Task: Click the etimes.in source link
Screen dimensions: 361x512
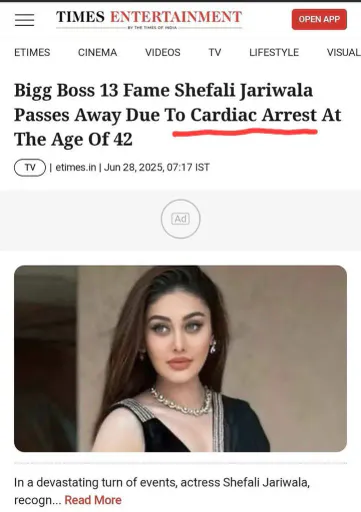Action: click(76, 167)
